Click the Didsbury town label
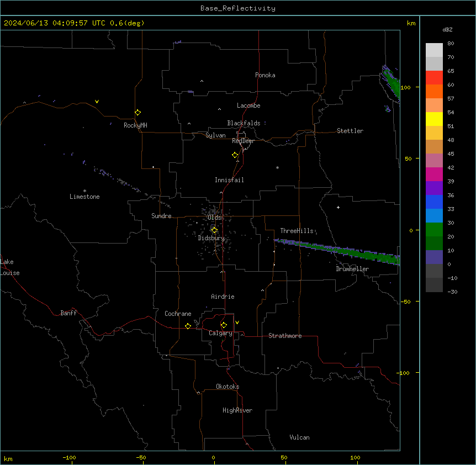Screen dimensions: 476x465 [211, 238]
